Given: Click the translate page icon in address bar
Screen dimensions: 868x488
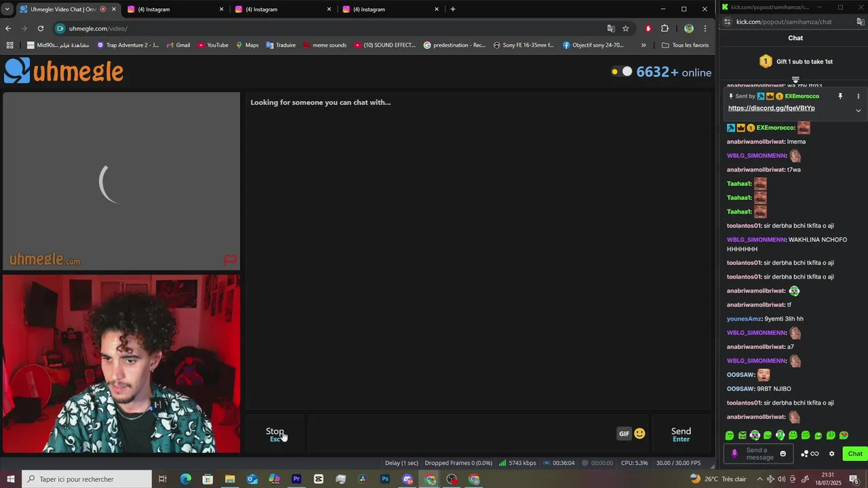Looking at the screenshot, I should click(611, 28).
